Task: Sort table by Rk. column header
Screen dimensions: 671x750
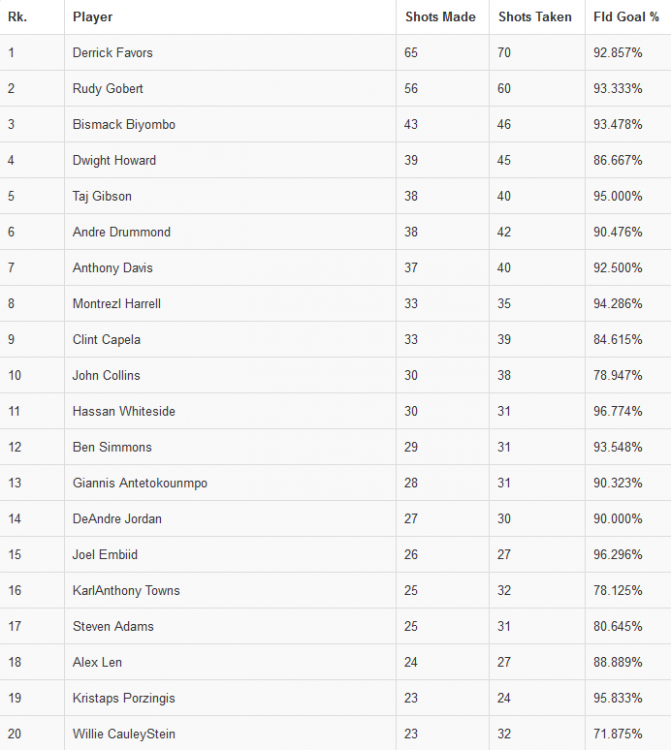Action: (x=17, y=17)
